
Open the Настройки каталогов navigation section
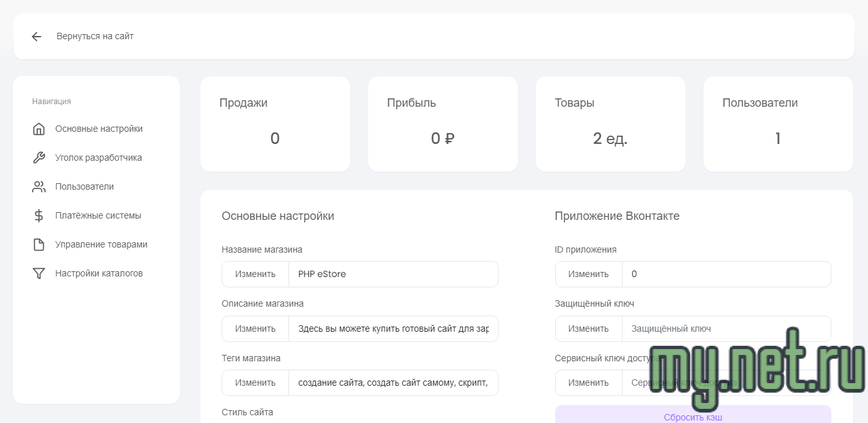(98, 273)
